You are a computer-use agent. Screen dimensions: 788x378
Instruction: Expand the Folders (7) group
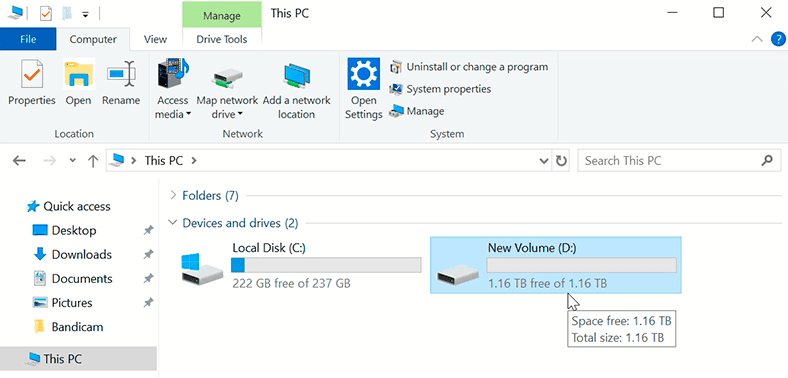[x=173, y=196]
